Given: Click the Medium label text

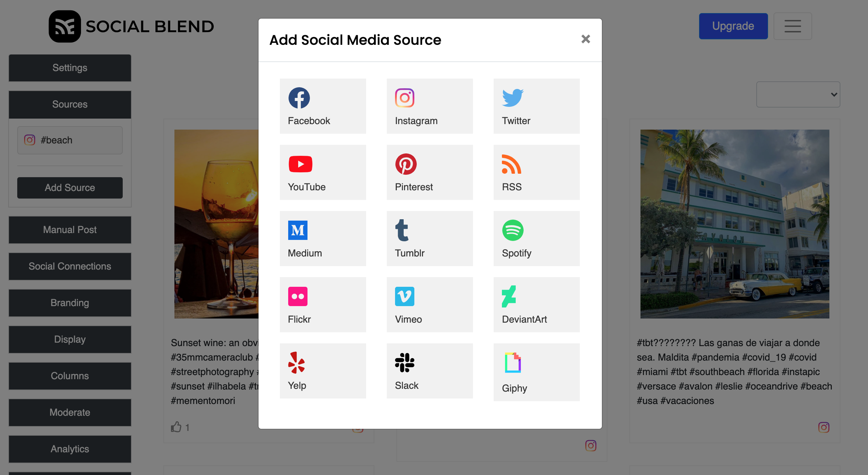Looking at the screenshot, I should [x=305, y=253].
